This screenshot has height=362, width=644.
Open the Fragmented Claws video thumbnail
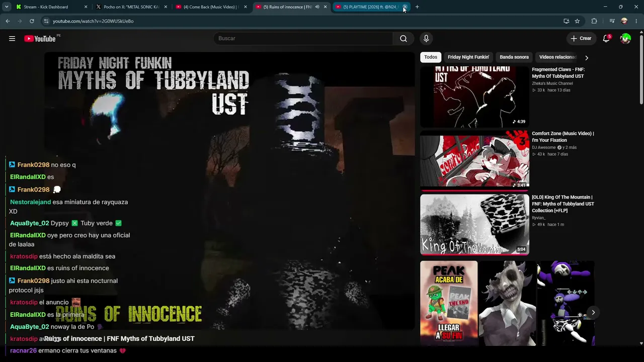pyautogui.click(x=474, y=97)
